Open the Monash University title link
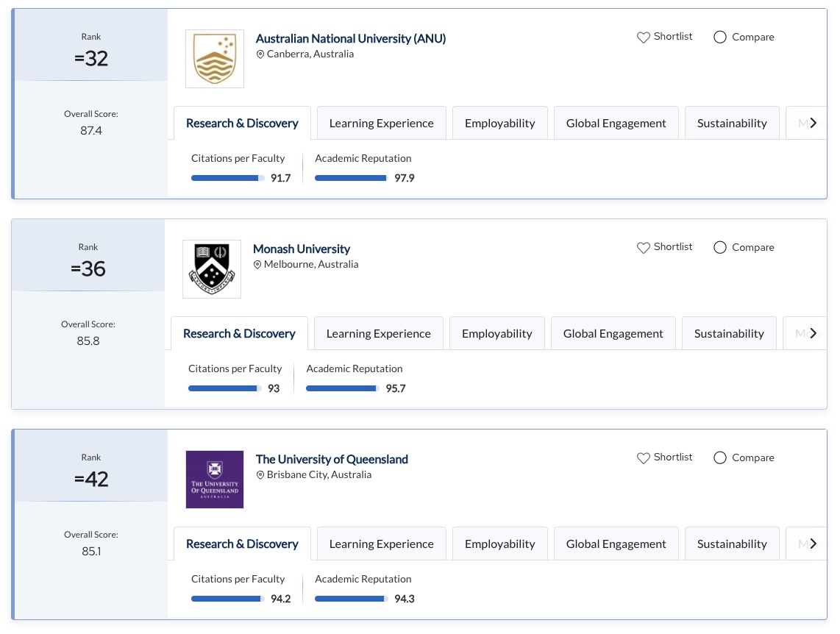Image resolution: width=840 pixels, height=634 pixels. 302,249
